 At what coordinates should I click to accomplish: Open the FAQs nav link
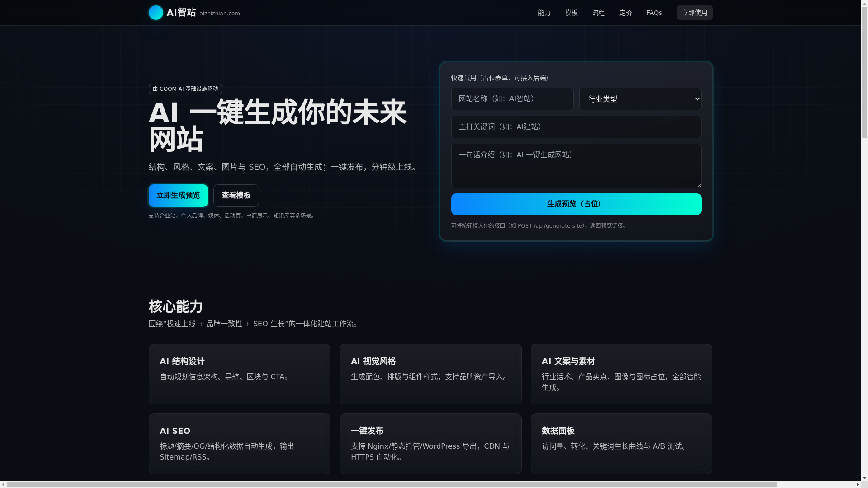point(654,13)
